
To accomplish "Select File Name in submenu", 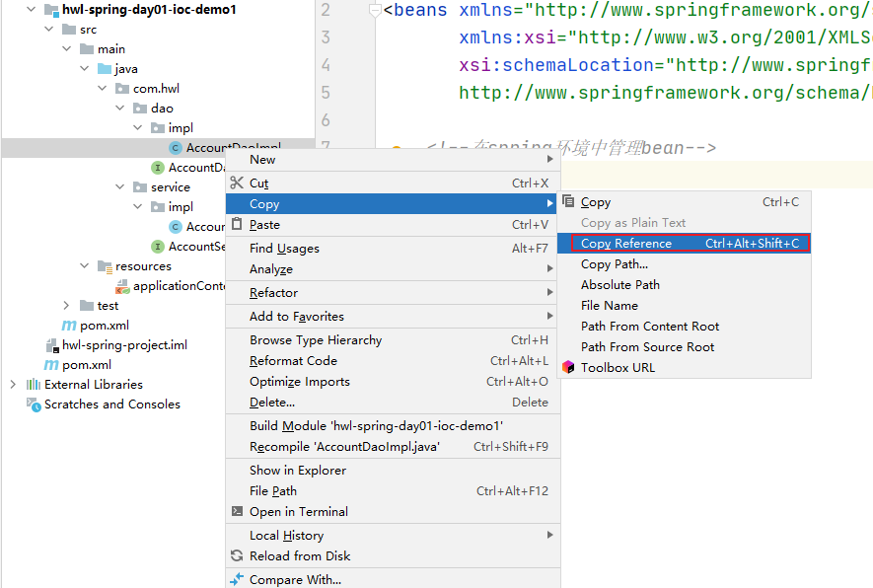I will tap(684, 305).
